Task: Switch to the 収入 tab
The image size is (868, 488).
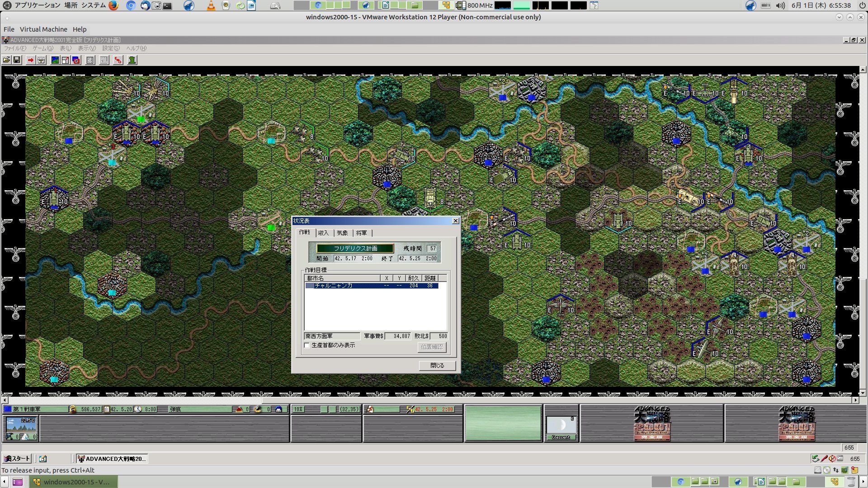Action: pos(324,233)
